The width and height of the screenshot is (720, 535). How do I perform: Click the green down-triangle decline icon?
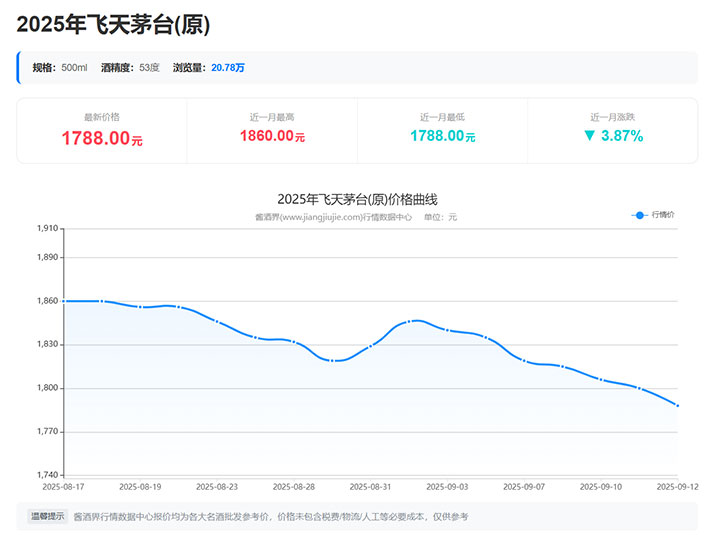tap(589, 135)
